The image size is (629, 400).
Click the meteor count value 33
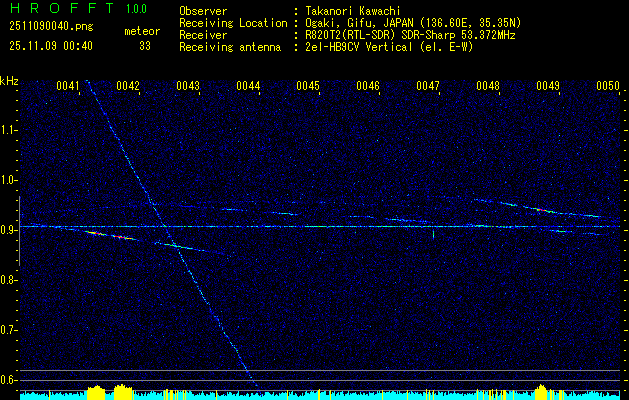[x=145, y=46]
